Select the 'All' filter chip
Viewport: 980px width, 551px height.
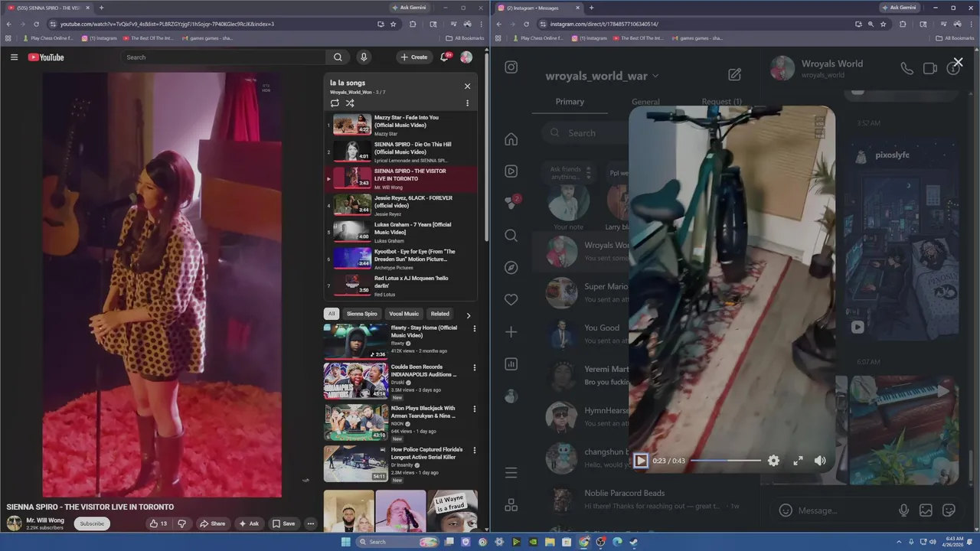[x=332, y=314]
